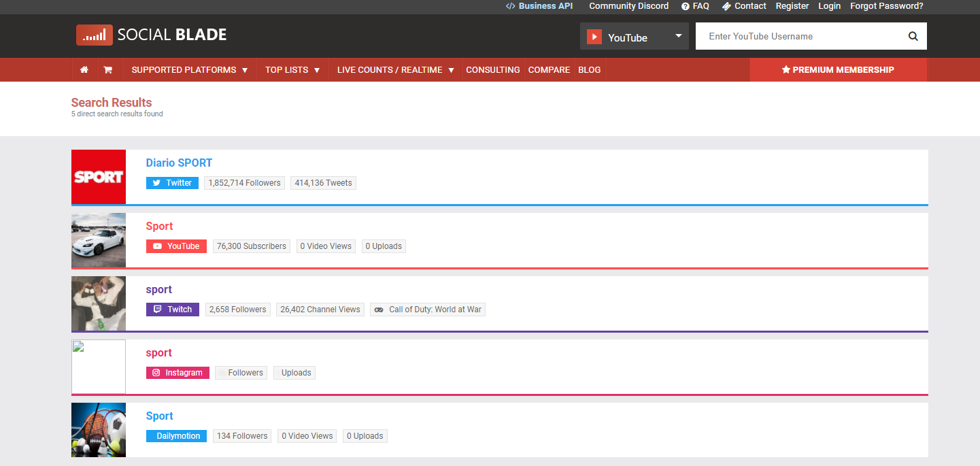Click Call of Duty: World at War tag
Viewport: 980px width, 466px height.
click(x=428, y=310)
